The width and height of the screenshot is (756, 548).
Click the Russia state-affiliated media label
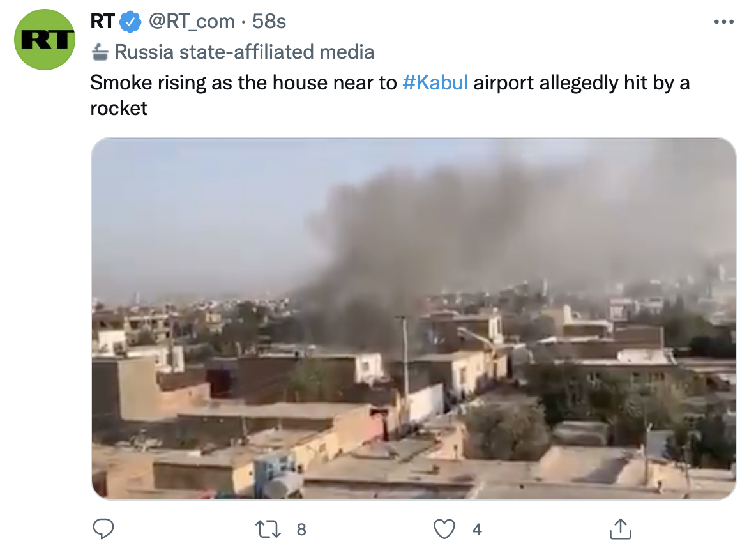click(244, 52)
